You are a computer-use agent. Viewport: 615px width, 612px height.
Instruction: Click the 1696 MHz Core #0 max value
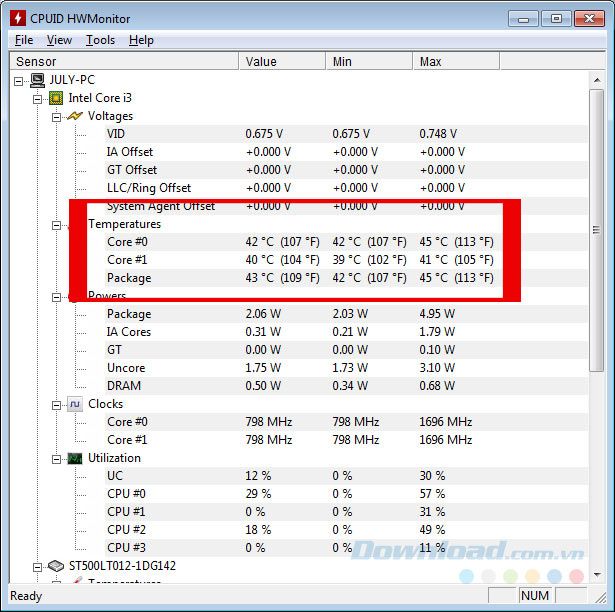click(446, 422)
